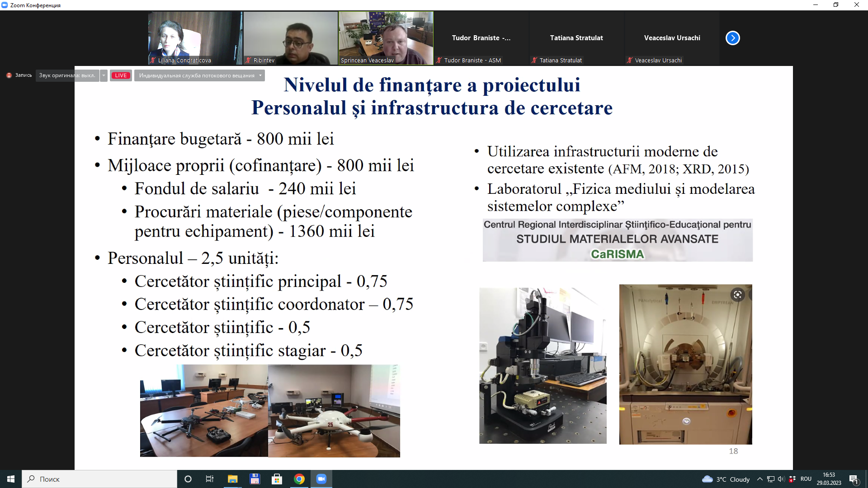The height and width of the screenshot is (488, 868).
Task: Select Tatiana Stratulat participant tile
Action: (x=576, y=38)
